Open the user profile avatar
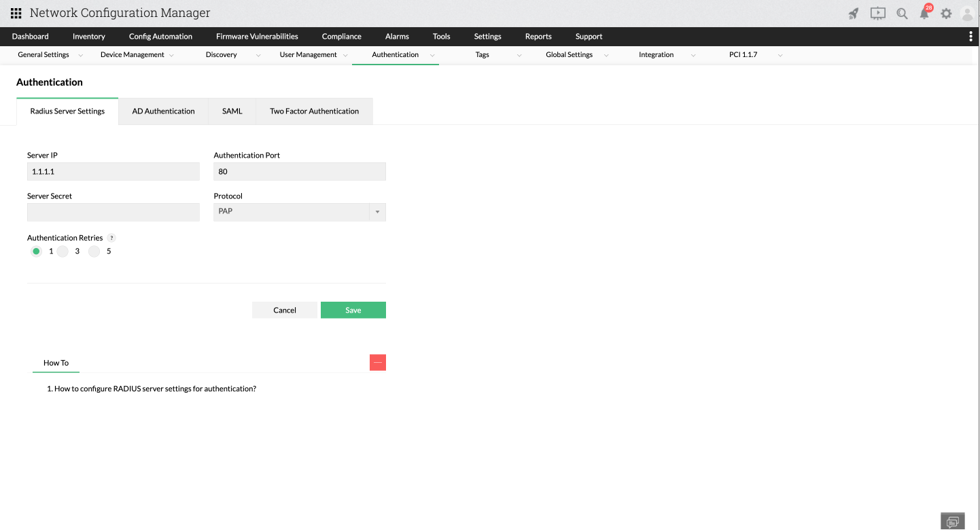Image resolution: width=980 pixels, height=530 pixels. (967, 14)
